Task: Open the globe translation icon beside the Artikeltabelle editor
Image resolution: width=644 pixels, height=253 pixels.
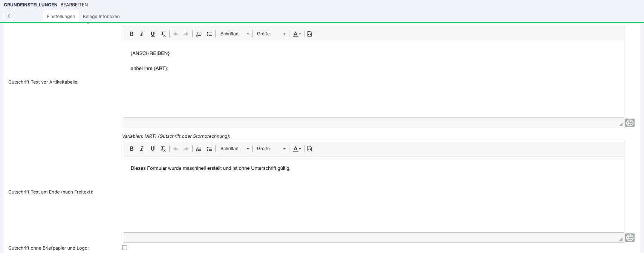Action: 630,123
